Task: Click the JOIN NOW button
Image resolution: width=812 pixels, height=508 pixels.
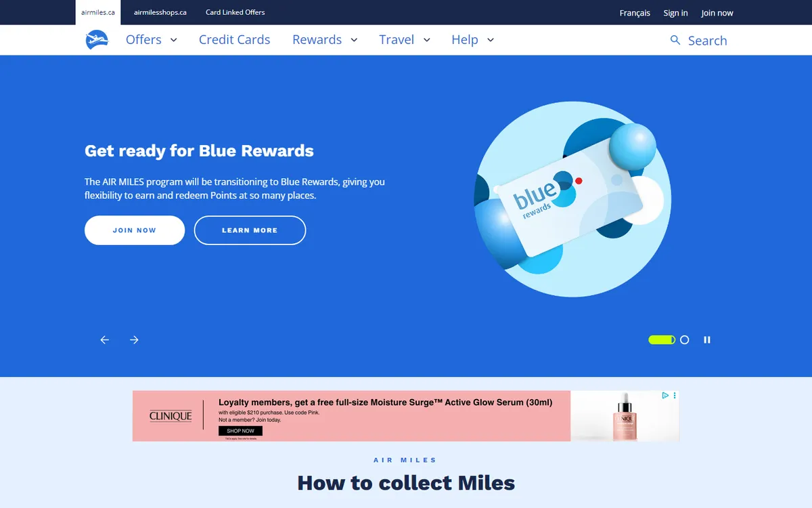Action: (135, 230)
